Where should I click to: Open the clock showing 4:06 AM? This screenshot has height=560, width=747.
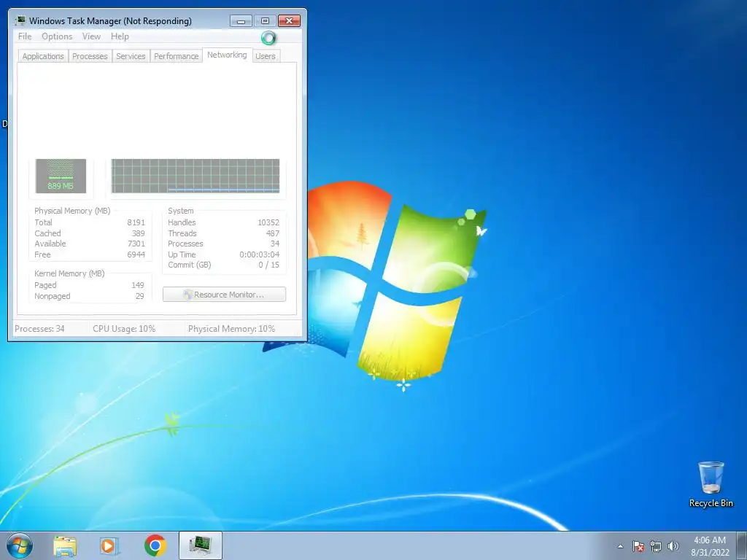click(x=710, y=540)
